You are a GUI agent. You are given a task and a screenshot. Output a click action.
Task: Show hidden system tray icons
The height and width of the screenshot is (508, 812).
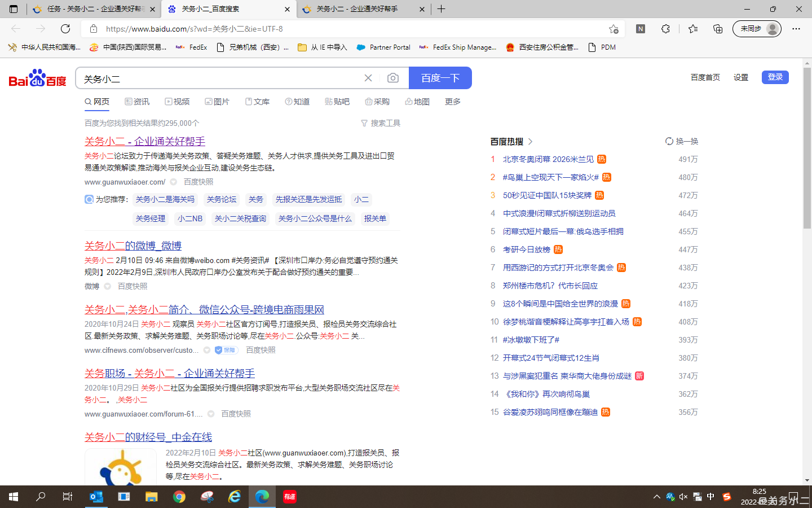pyautogui.click(x=656, y=497)
